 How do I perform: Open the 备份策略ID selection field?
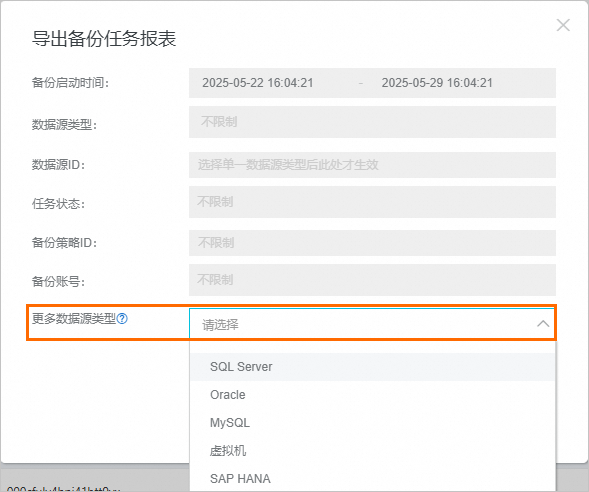(372, 243)
